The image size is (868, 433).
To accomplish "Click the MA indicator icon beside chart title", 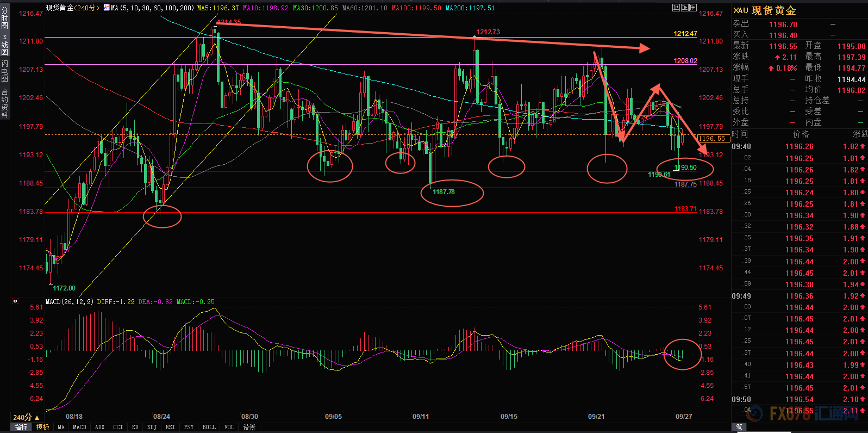I will [x=106, y=8].
